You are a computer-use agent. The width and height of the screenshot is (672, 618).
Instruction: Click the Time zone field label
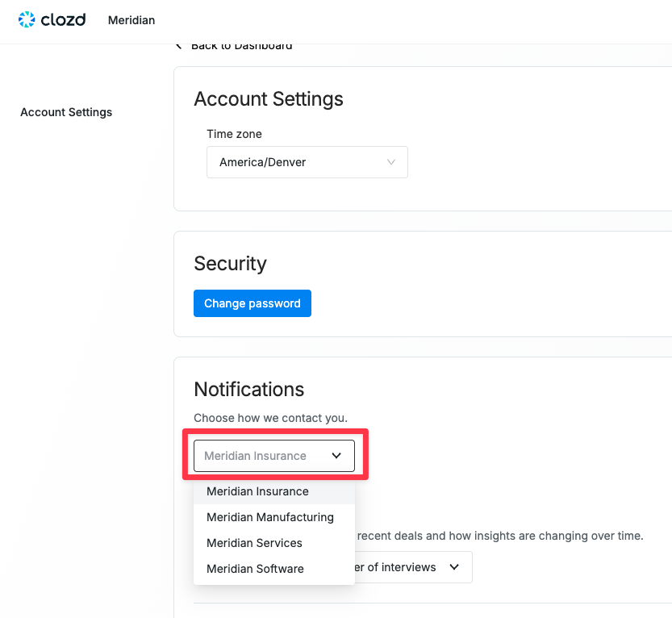234,134
